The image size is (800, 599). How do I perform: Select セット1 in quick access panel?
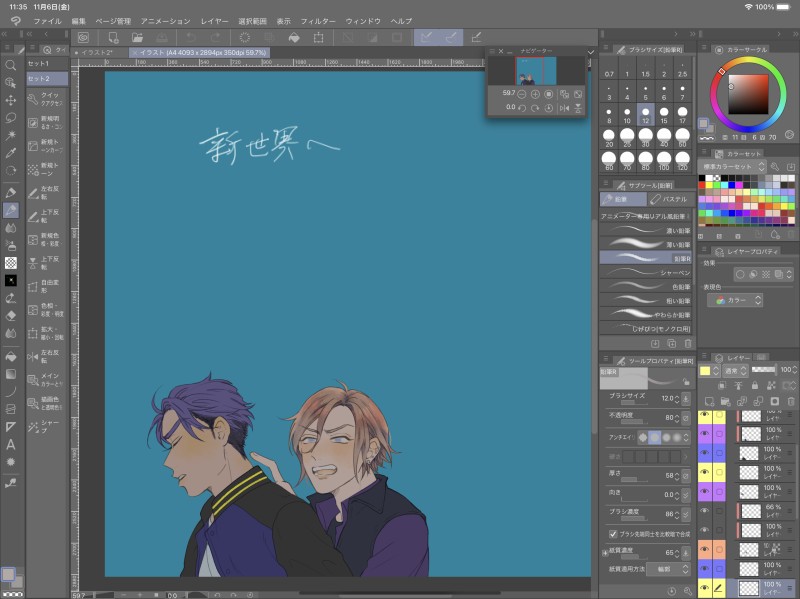[47, 63]
